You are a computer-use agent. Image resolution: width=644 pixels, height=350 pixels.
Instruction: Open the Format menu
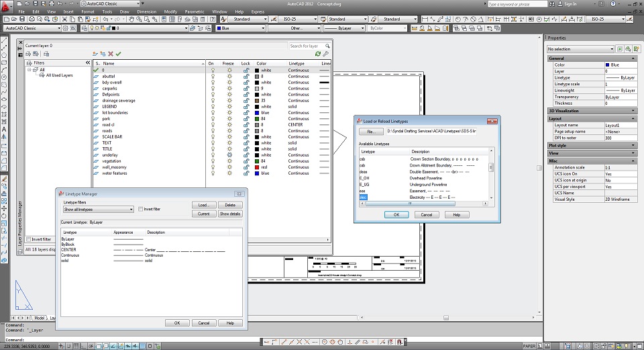coord(87,11)
